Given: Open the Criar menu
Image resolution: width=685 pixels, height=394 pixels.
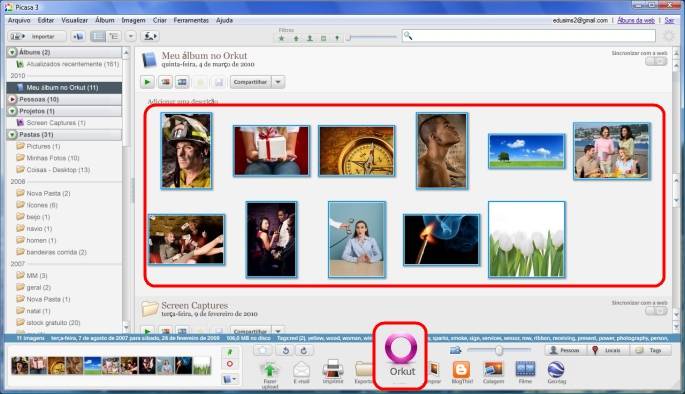Looking at the screenshot, I should pyautogui.click(x=159, y=20).
